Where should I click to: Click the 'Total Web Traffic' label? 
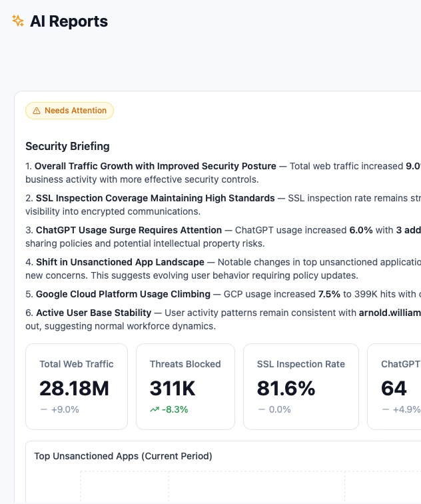tap(77, 364)
